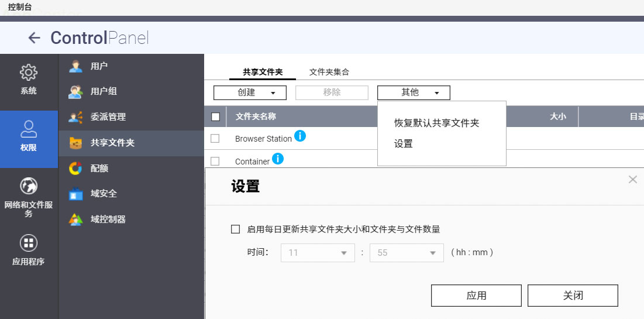The image size is (644, 319).
Task: Open 委派管理 in the sidebar
Action: (108, 117)
